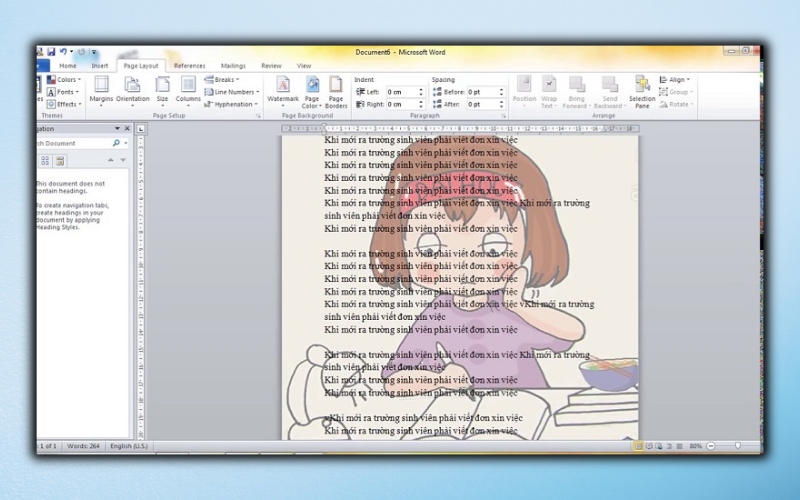800x500 pixels.
Task: Click the Columns icon
Action: click(x=188, y=85)
